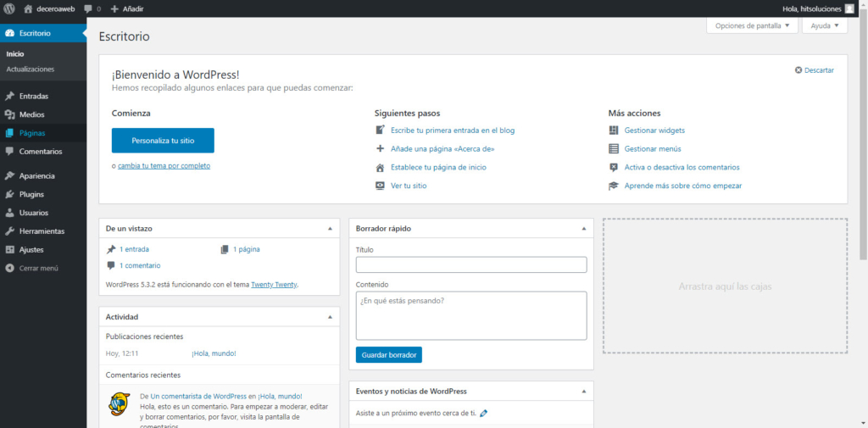
Task: Open the Twenty Twenty theme link
Action: [x=274, y=285]
